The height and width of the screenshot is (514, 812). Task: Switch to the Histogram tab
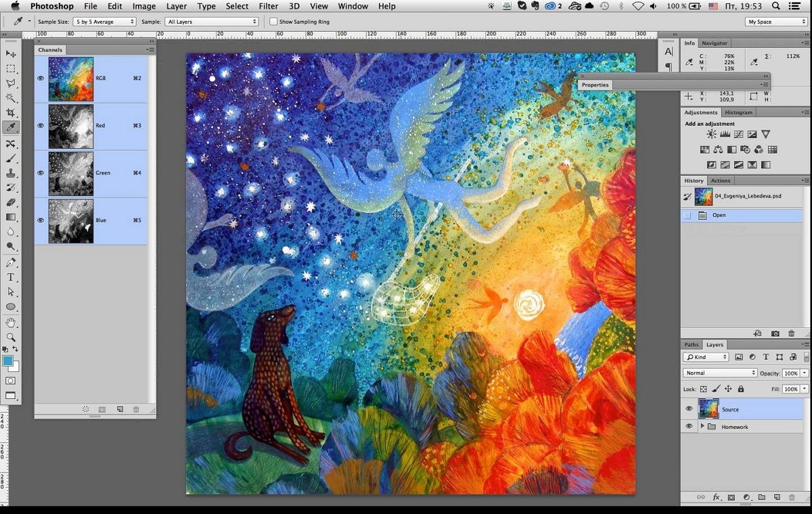(738, 112)
